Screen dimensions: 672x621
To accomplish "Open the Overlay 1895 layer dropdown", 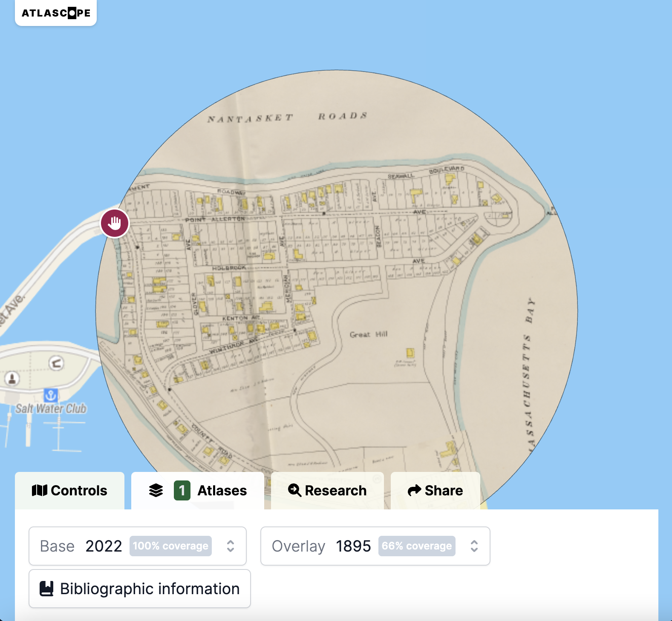I will tap(375, 546).
